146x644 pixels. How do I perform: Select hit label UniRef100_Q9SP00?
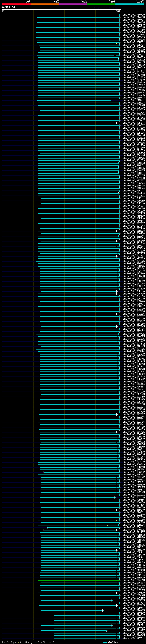133,319
